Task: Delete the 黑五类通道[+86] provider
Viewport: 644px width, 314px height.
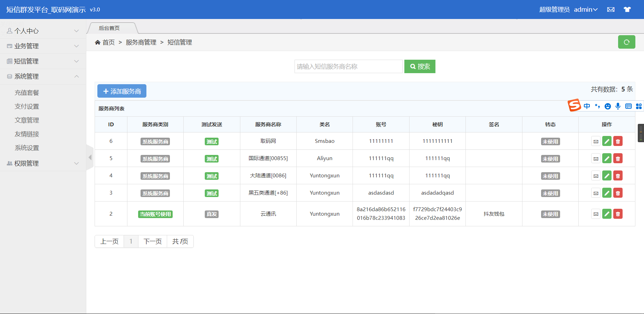Action: 618,193
